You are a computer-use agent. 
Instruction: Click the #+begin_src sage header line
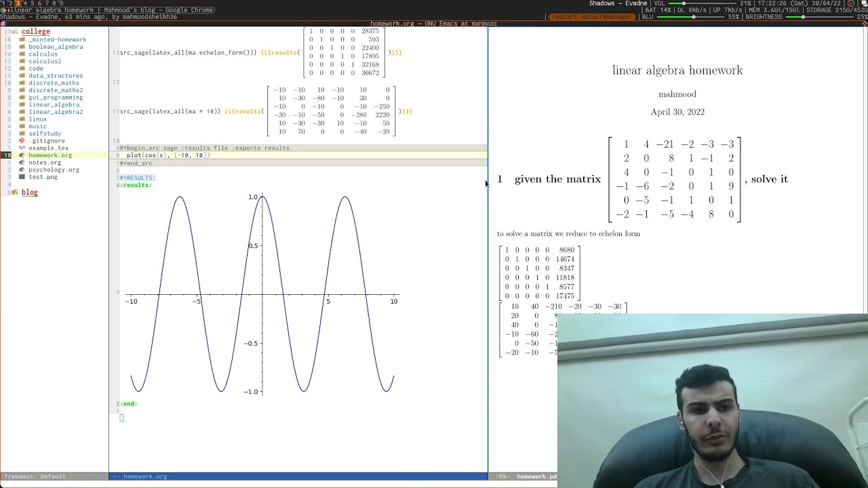point(205,148)
